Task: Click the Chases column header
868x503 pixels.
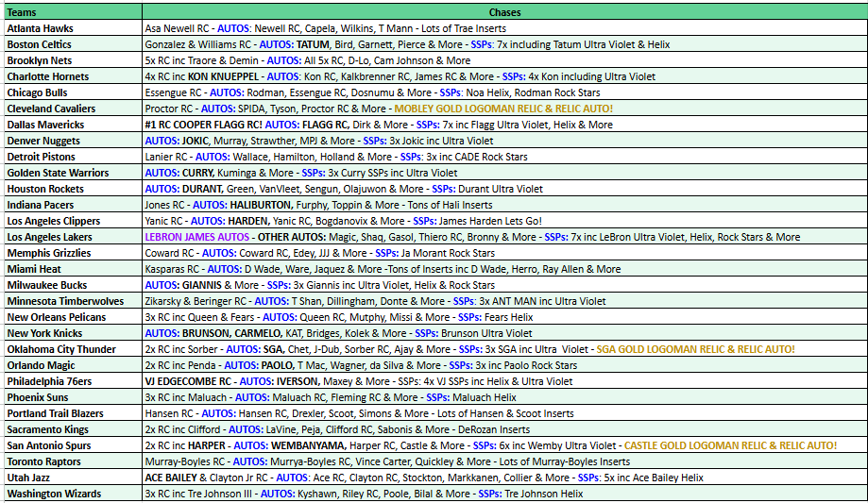Action: point(504,12)
